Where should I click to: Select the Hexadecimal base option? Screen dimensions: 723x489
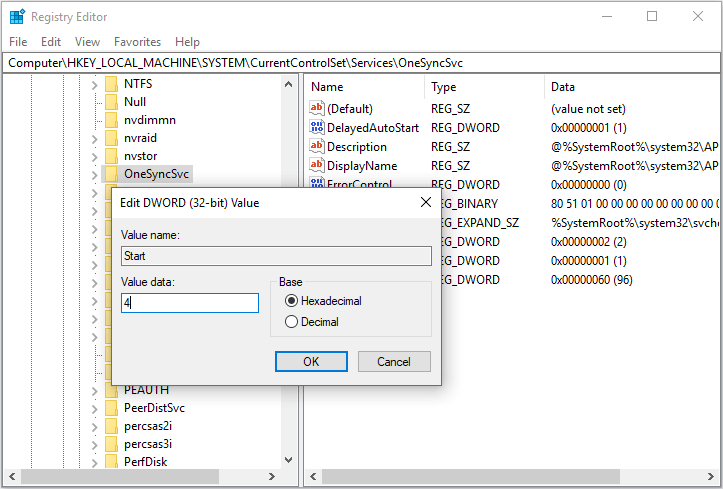[x=292, y=301]
